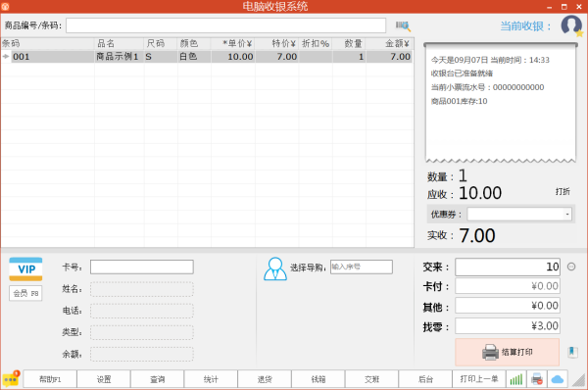This screenshot has height=390, width=588.
Task: Click the blue cloud sync icon
Action: (558, 379)
